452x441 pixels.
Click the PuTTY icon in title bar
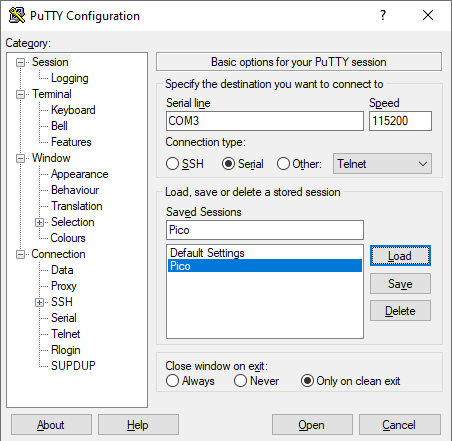coord(17,15)
